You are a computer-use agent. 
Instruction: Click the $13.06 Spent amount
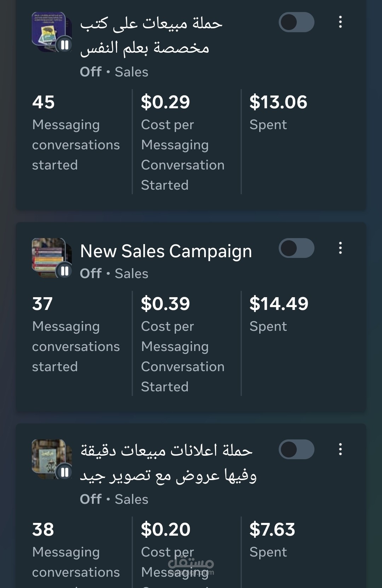coord(278,103)
